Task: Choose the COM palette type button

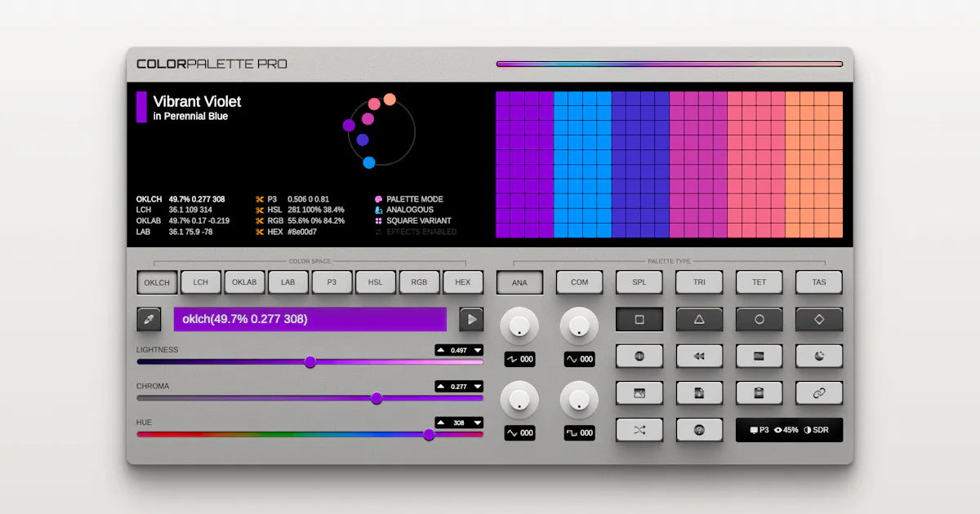Action: (x=580, y=282)
